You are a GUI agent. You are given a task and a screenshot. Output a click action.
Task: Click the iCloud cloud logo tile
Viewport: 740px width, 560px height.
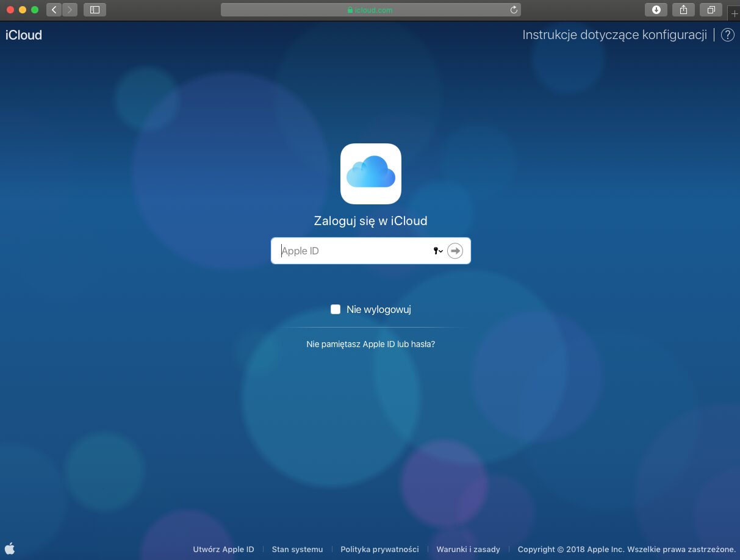coord(371,174)
